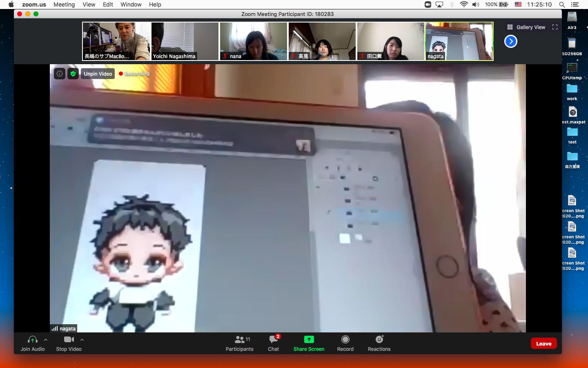
Task: Open the Edit menu
Action: coord(108,4)
